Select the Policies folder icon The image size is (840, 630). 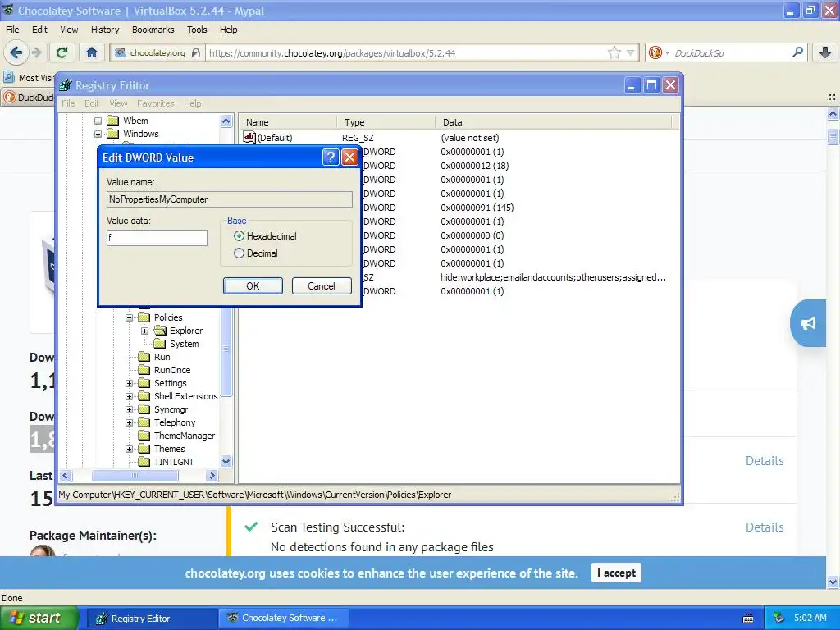(x=144, y=317)
